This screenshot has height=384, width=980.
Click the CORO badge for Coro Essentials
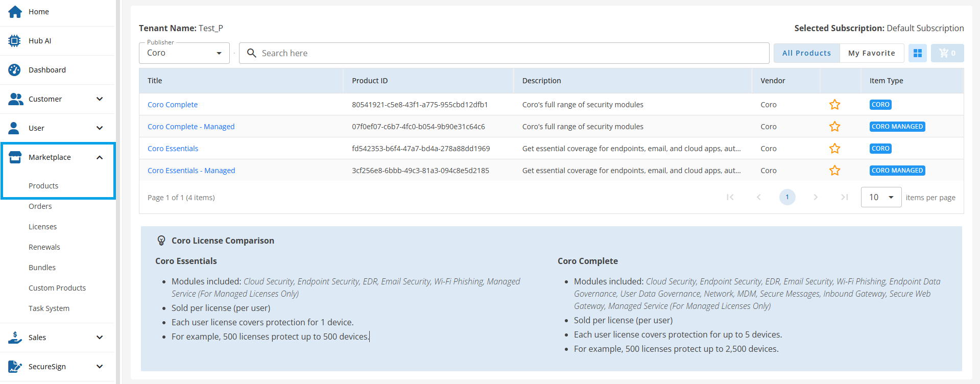[880, 149]
